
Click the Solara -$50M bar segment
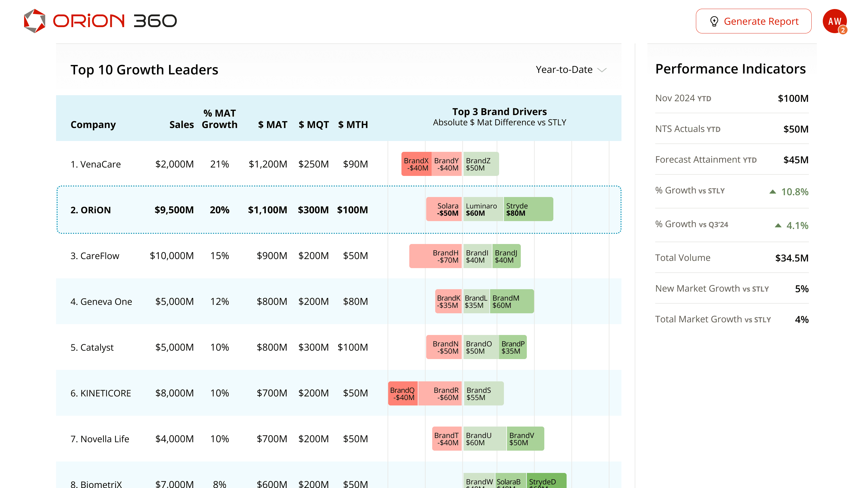(444, 209)
